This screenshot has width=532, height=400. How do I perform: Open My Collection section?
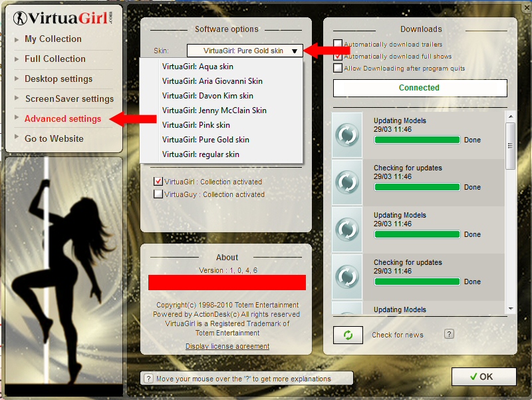53,39
